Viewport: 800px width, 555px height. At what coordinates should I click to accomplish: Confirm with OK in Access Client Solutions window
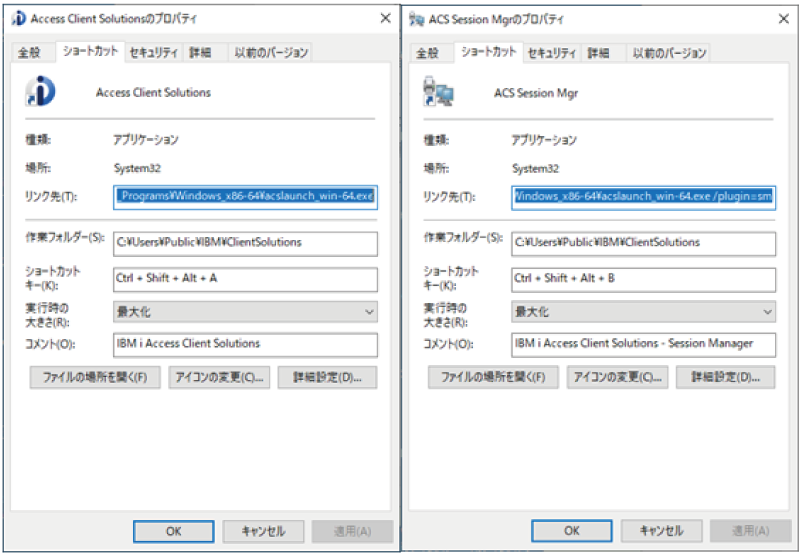click(173, 532)
